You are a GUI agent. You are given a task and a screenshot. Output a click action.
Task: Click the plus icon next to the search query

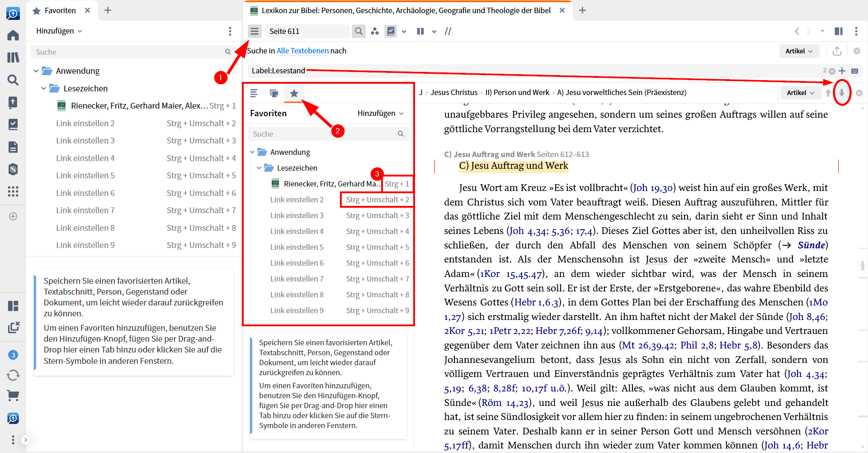pos(842,71)
